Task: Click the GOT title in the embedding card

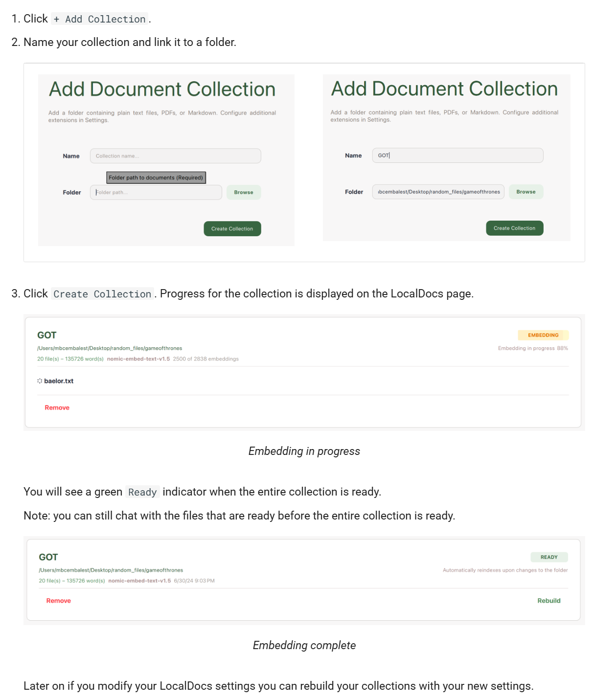Action: pyautogui.click(x=47, y=335)
